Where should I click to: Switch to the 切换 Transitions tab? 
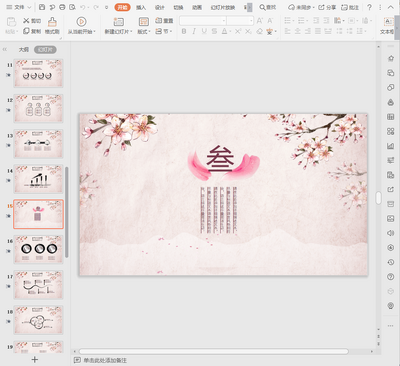178,7
